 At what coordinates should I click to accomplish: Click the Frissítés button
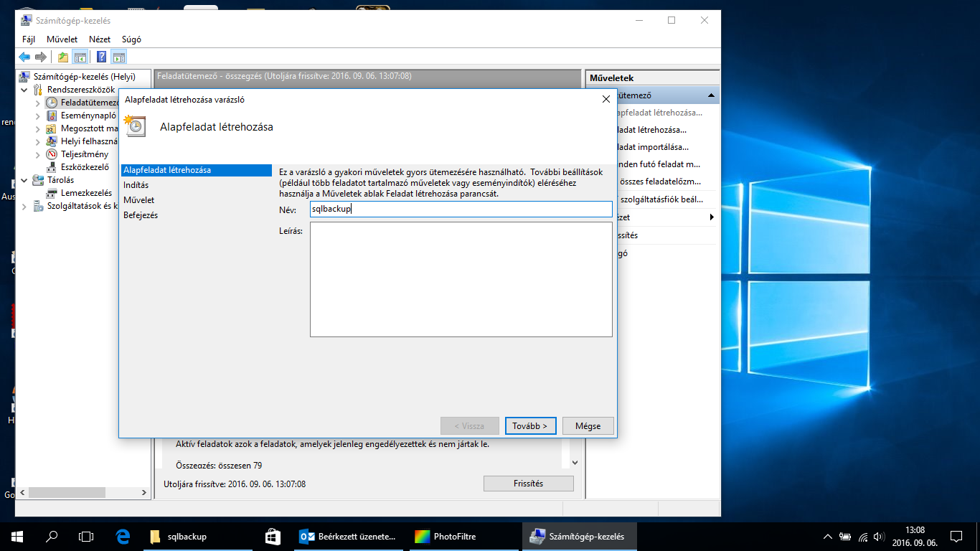(x=528, y=484)
